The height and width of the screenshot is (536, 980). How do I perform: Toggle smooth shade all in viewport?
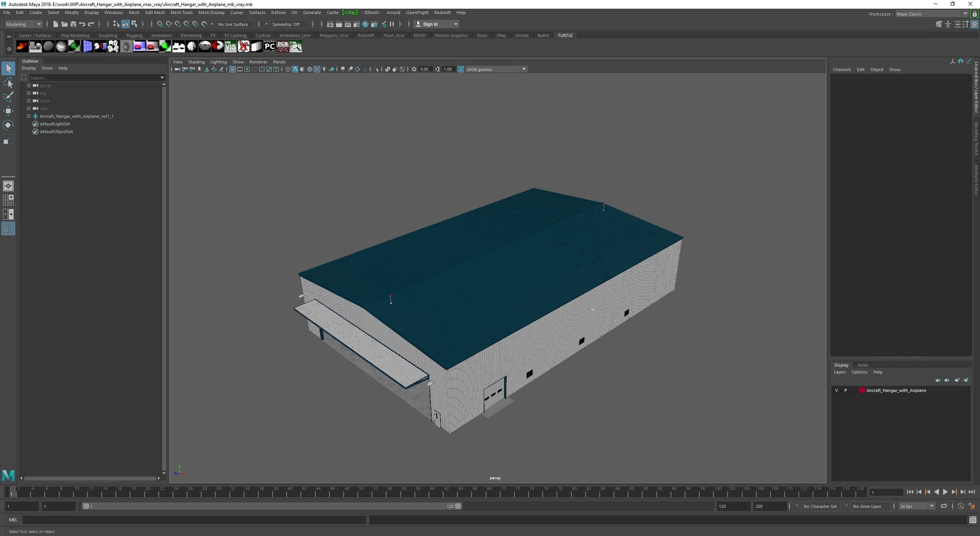(x=295, y=69)
